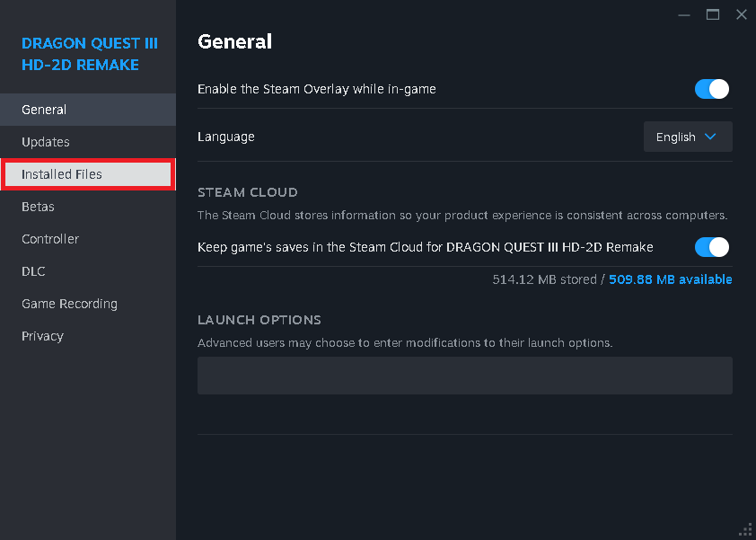Go to Installed Files section
Screen dimensions: 756x540
click(x=62, y=174)
